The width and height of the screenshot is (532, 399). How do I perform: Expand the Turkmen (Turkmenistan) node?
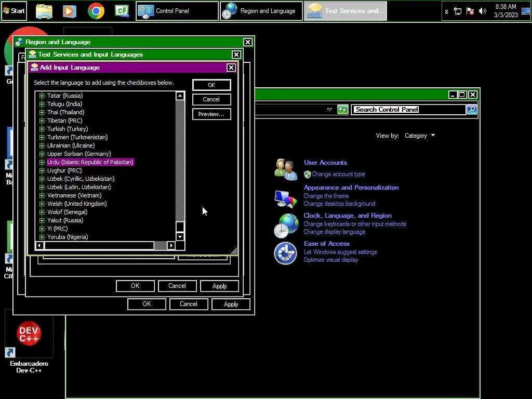(42, 137)
